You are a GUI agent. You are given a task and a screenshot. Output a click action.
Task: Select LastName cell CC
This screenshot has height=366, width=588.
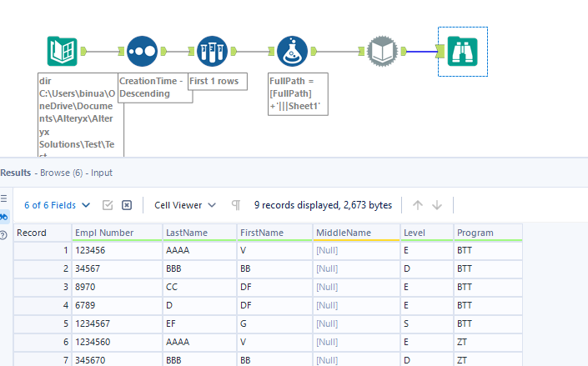[199, 288]
